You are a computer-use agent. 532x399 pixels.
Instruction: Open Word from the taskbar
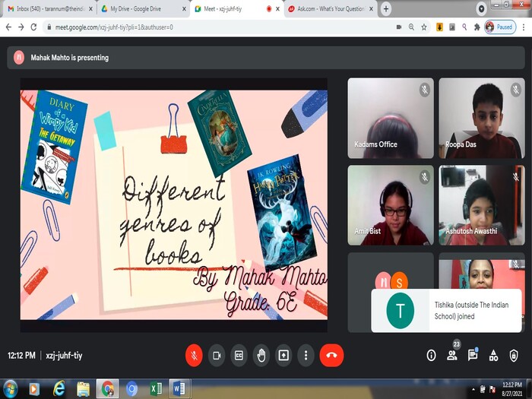point(179,389)
